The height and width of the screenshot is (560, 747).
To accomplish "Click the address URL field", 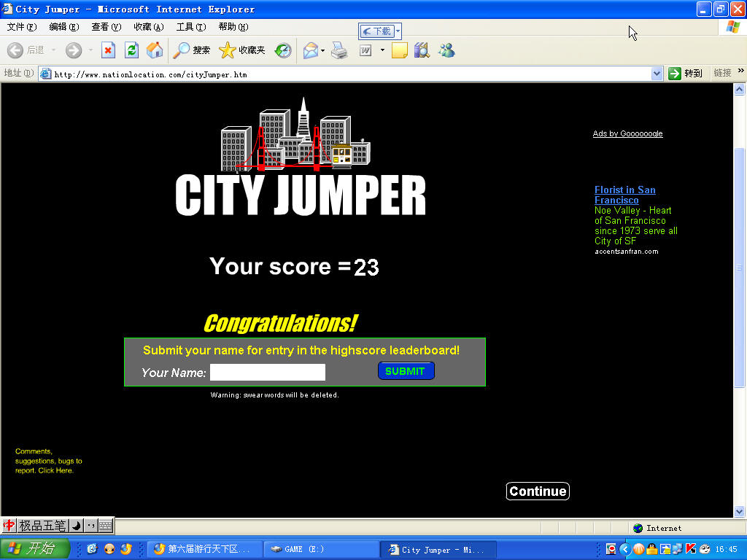I will pos(352,74).
